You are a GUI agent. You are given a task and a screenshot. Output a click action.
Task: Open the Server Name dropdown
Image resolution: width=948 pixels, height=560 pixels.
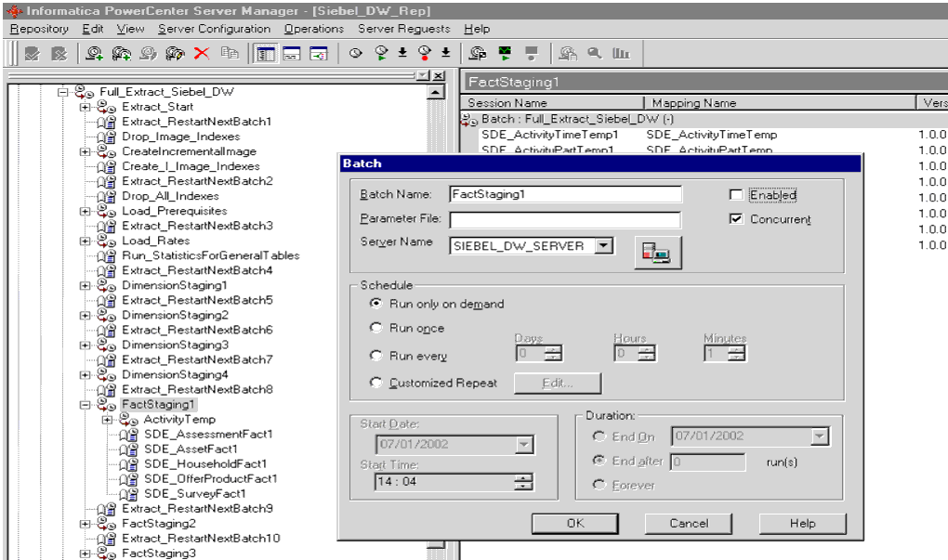(x=603, y=246)
